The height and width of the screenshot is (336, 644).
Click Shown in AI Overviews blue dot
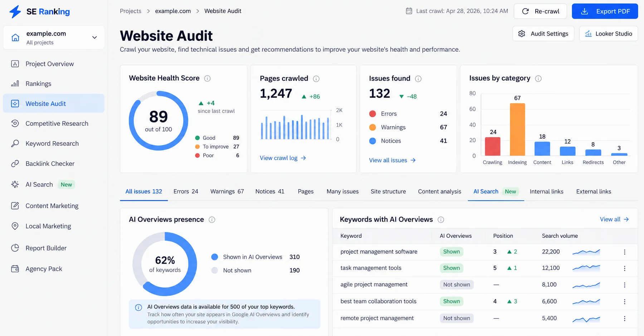pos(215,257)
